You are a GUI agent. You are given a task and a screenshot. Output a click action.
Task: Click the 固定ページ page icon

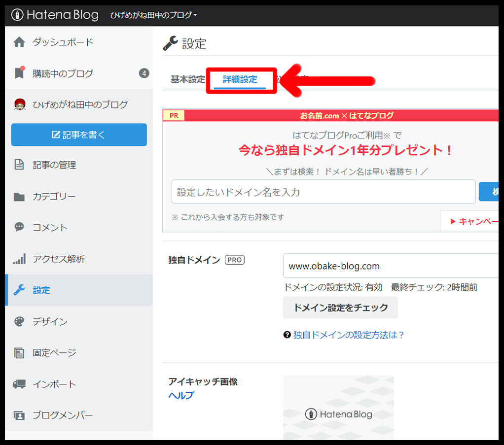pyautogui.click(x=19, y=353)
